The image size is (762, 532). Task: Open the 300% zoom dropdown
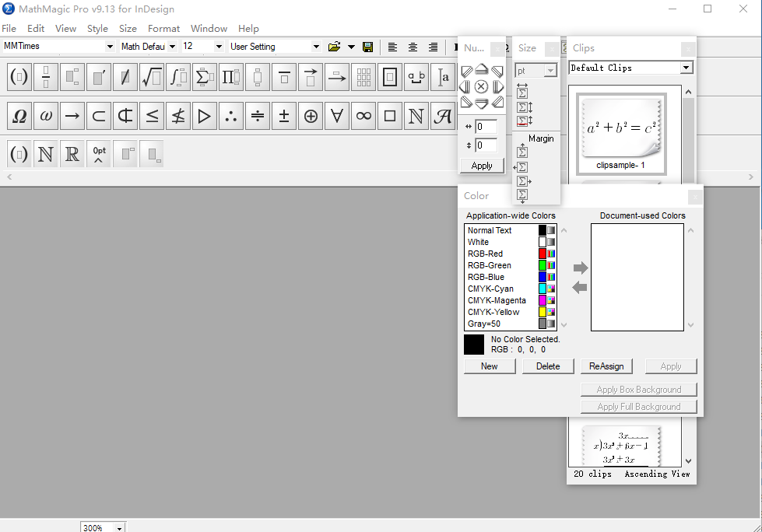click(120, 528)
